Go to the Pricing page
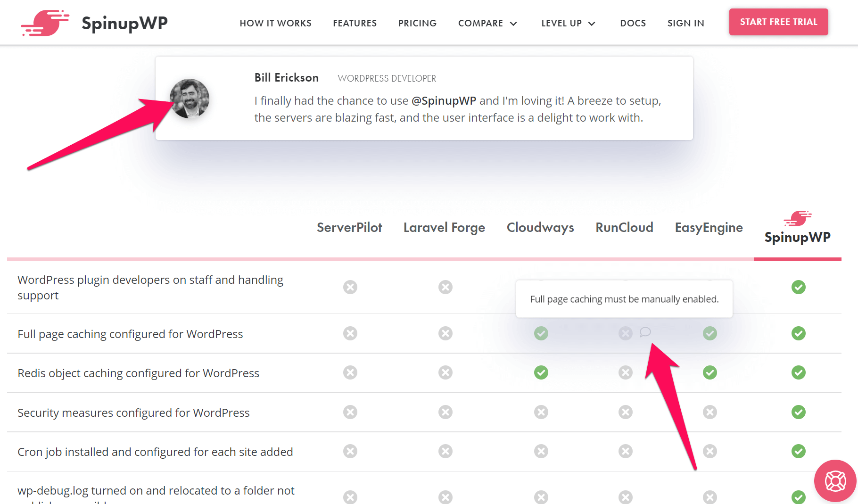The width and height of the screenshot is (858, 504). 417,23
